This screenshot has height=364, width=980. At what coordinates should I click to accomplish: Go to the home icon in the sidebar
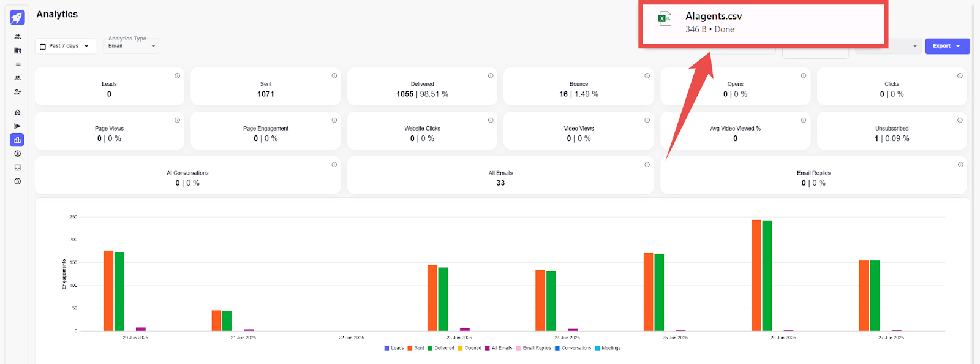(x=17, y=112)
